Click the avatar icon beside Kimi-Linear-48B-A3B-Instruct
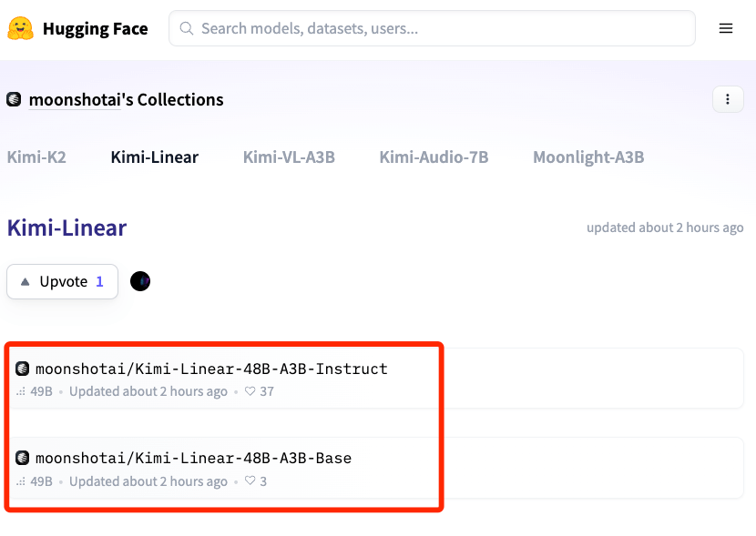Screen dimensions: 756x536 [x=22, y=369]
